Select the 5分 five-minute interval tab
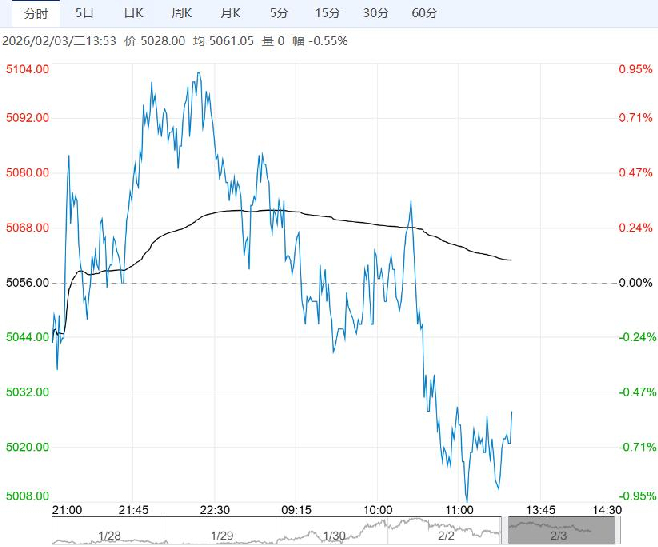 tap(279, 12)
